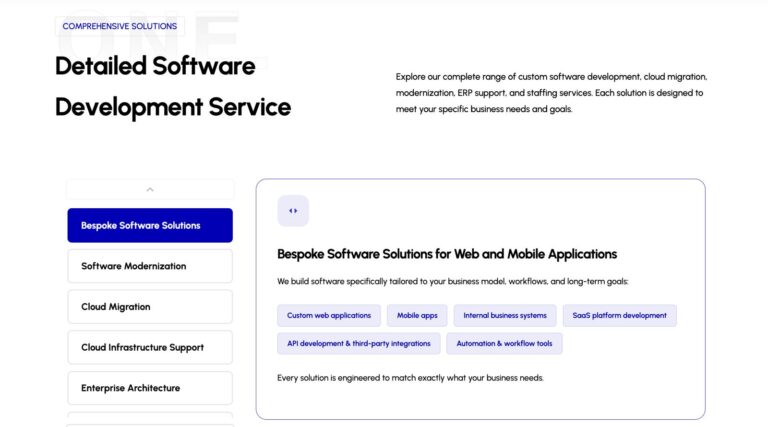Click the sentence 'Every solution is engineered'

[410, 378]
